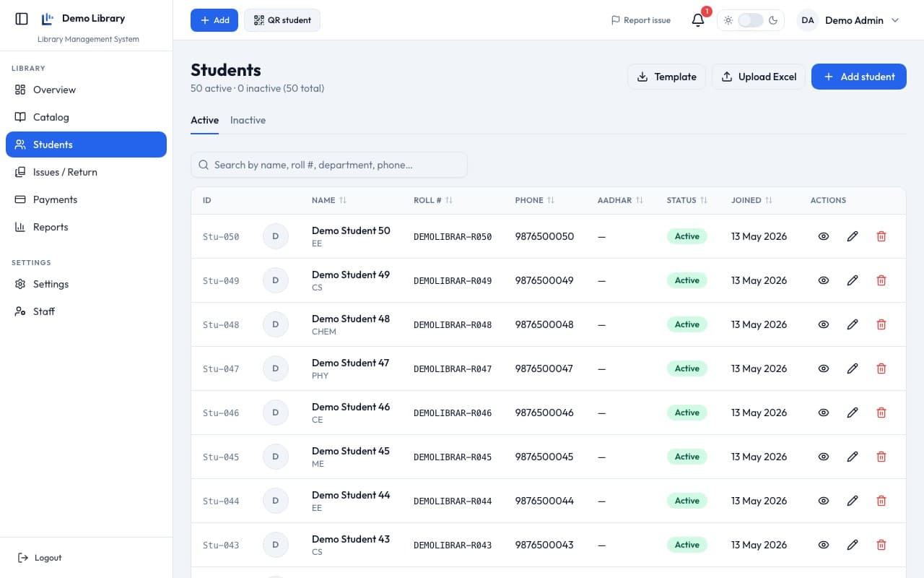Click the top bar Add button

tap(214, 20)
